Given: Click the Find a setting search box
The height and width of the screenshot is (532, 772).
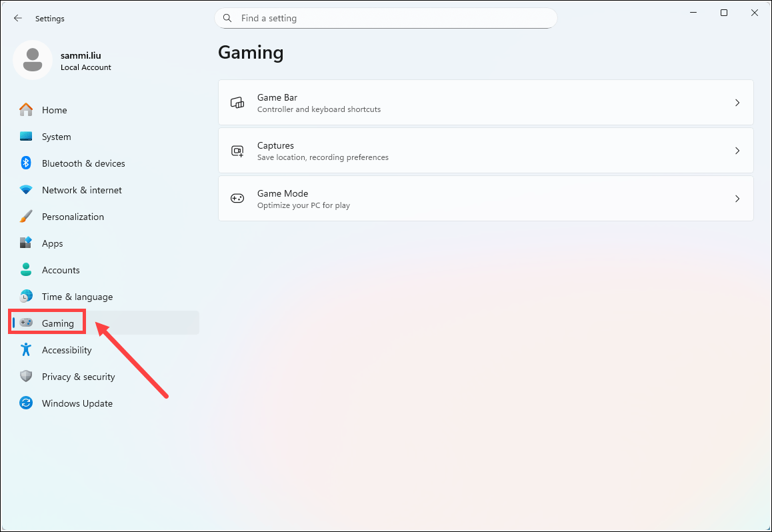Looking at the screenshot, I should pyautogui.click(x=385, y=18).
